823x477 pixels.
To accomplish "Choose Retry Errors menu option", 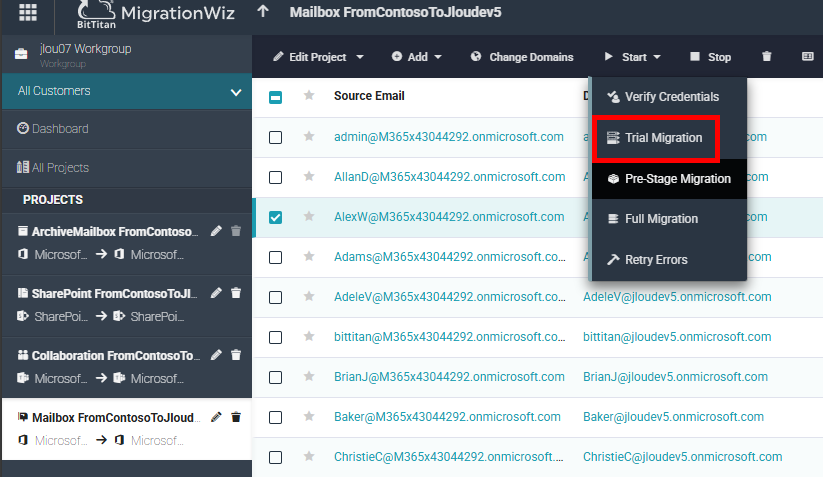I will click(x=669, y=260).
